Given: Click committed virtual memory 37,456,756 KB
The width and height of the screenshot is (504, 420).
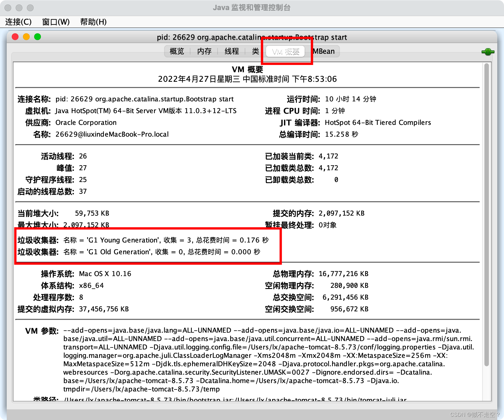Looking at the screenshot, I should coord(104,309).
